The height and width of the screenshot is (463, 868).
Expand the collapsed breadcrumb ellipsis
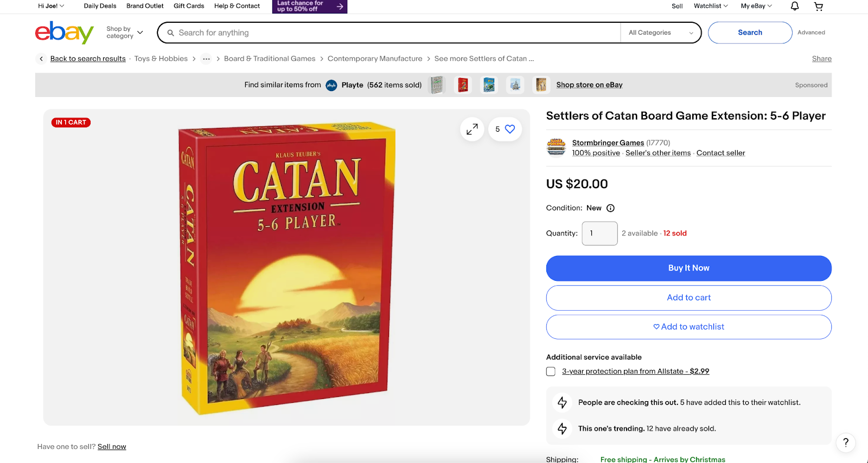(x=206, y=59)
